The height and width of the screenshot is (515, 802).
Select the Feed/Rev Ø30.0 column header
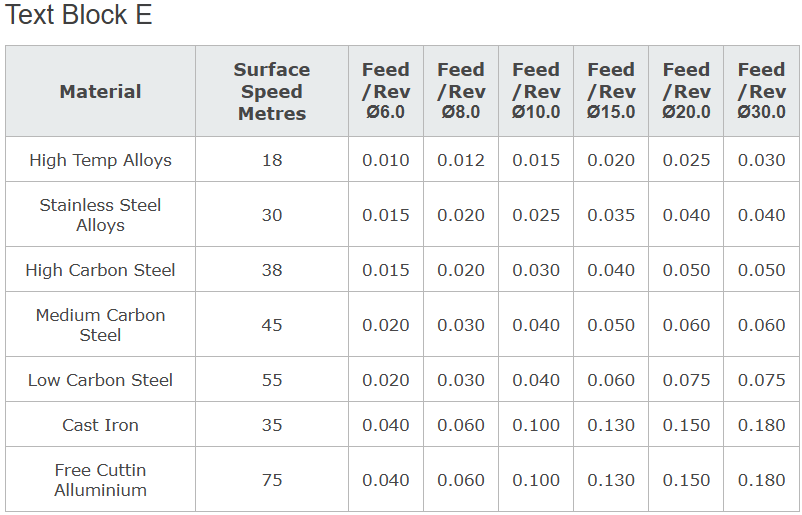click(x=761, y=91)
